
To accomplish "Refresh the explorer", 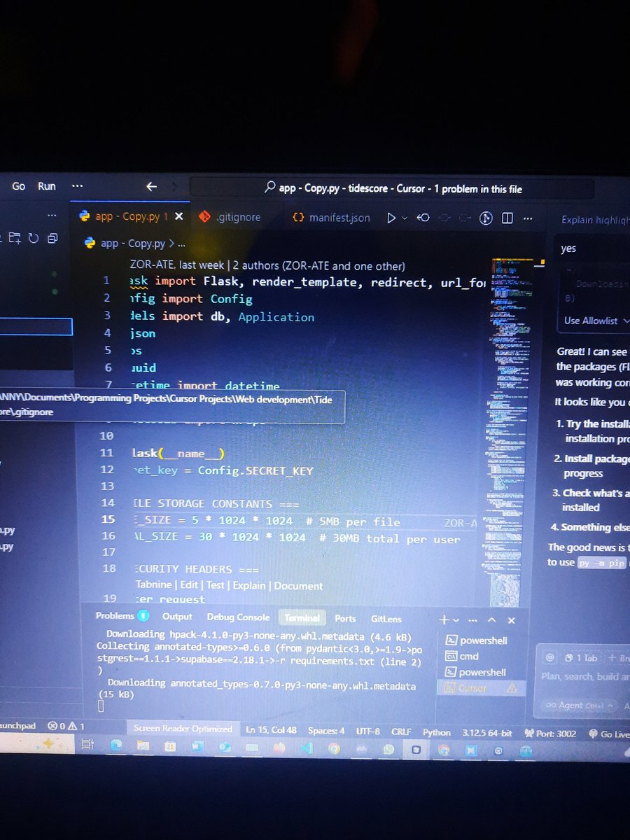I will coord(33,238).
